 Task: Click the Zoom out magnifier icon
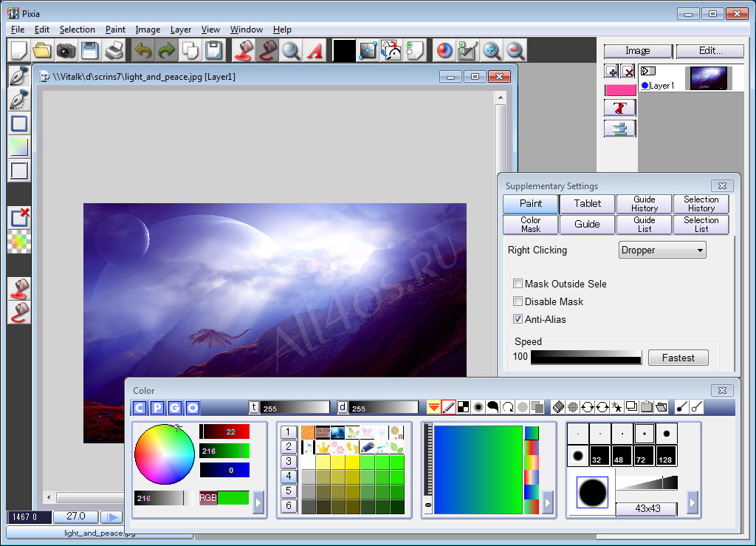[x=515, y=50]
